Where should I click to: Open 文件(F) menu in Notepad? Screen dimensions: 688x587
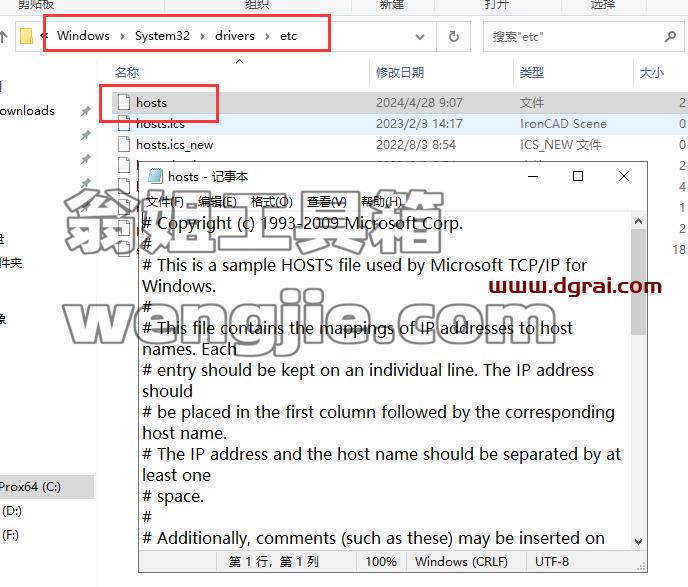click(165, 202)
